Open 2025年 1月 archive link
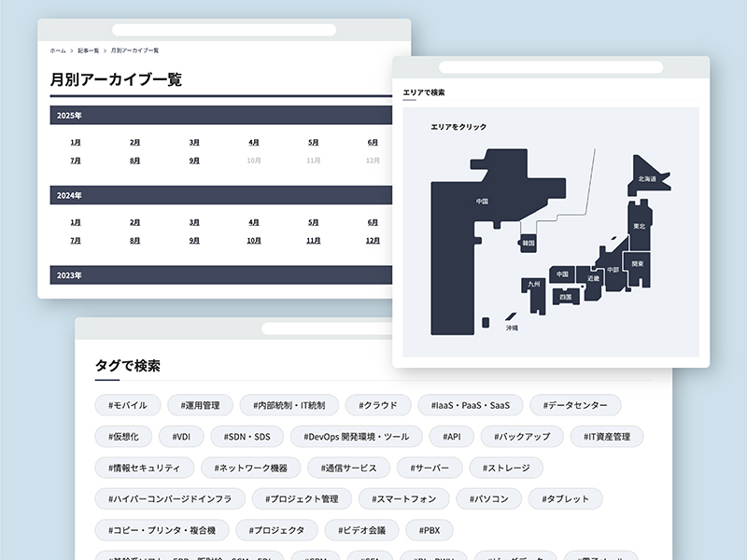Screen dimensions: 747x560 (76, 143)
